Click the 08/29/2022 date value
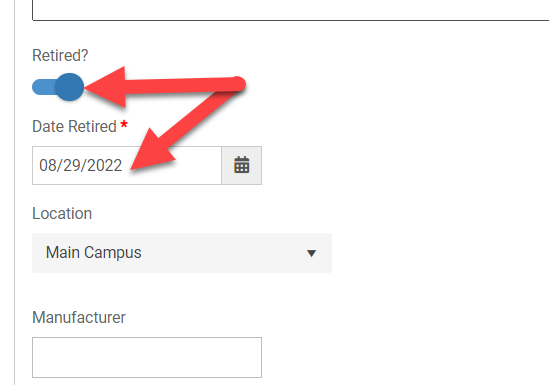Image resolution: width=549 pixels, height=385 pixels. (81, 165)
